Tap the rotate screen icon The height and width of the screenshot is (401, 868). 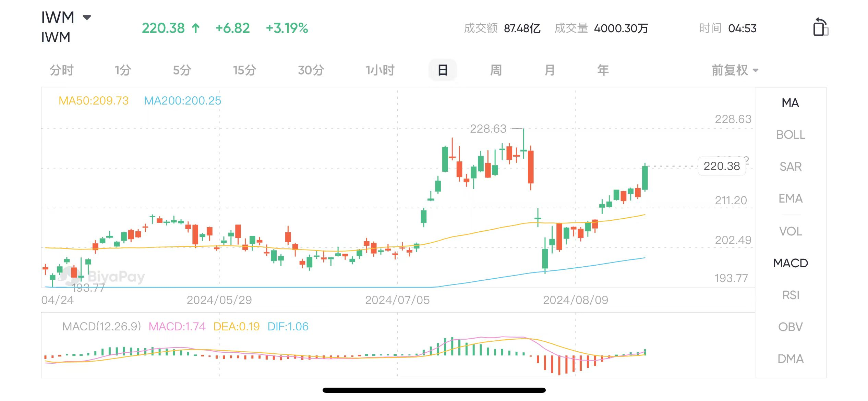point(821,27)
